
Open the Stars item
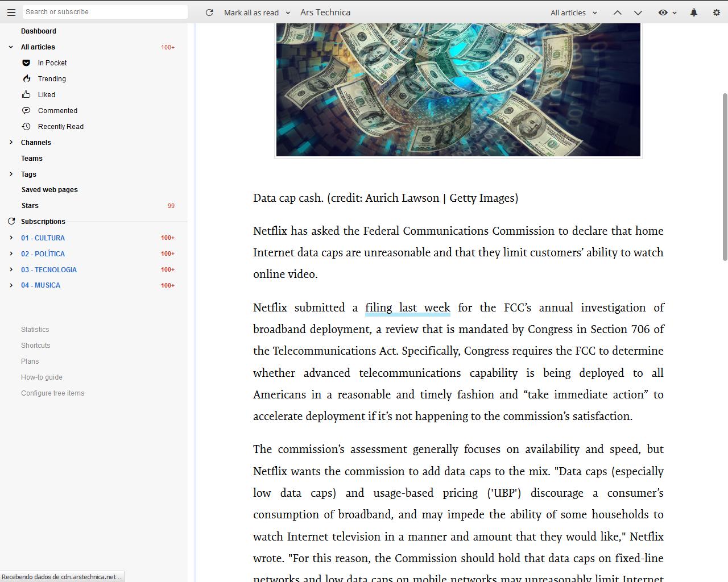pos(30,206)
